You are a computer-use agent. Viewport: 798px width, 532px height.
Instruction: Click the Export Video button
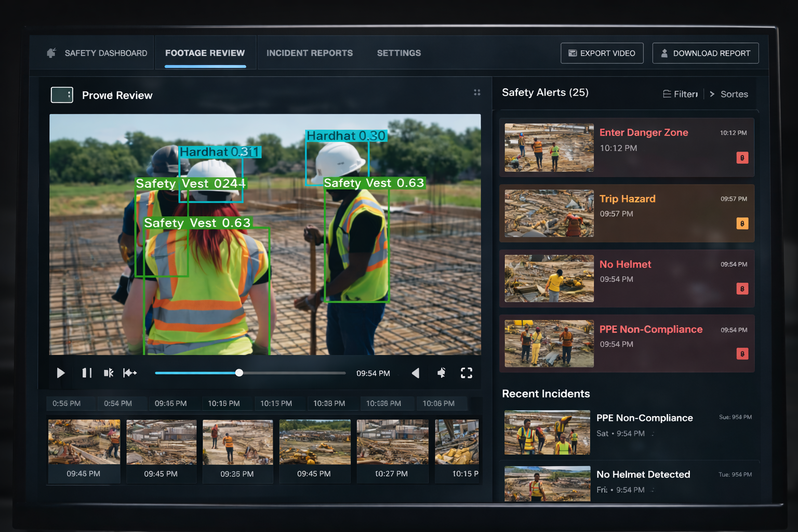(x=602, y=52)
